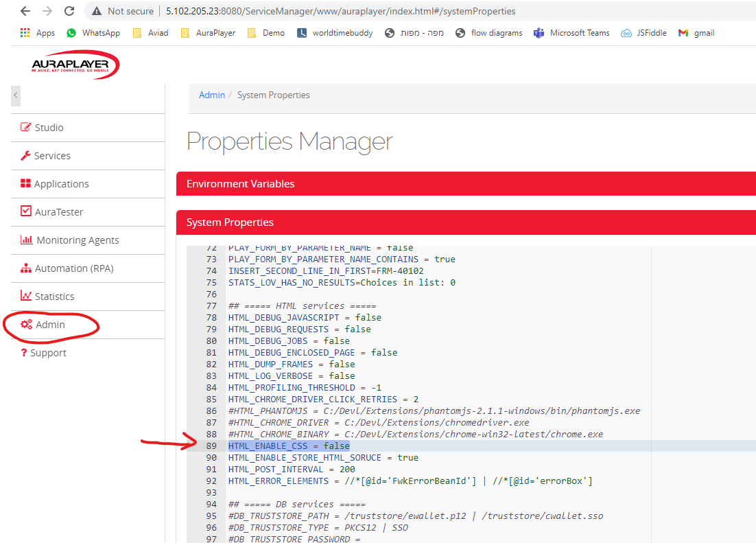Expand the Environment Variables panel header
Viewport: 756px width, 543px height.
466,184
